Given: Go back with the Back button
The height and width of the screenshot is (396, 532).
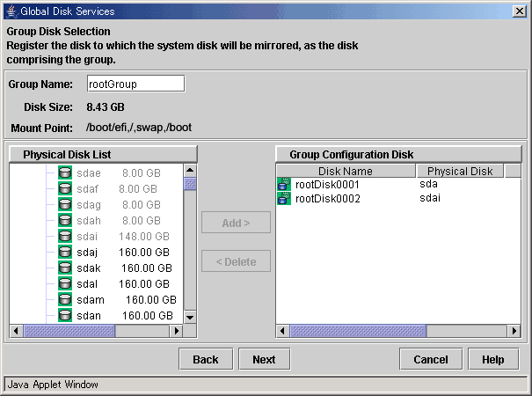Looking at the screenshot, I should point(206,359).
